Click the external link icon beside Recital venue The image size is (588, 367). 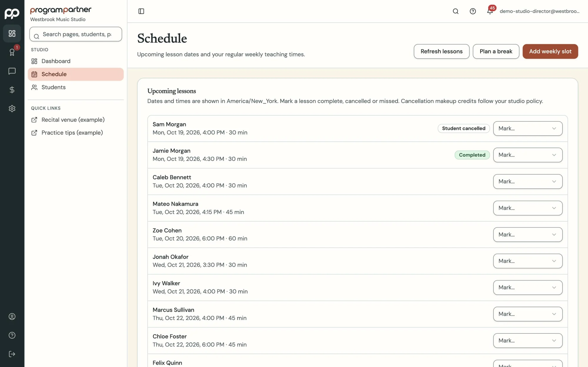[x=34, y=120]
